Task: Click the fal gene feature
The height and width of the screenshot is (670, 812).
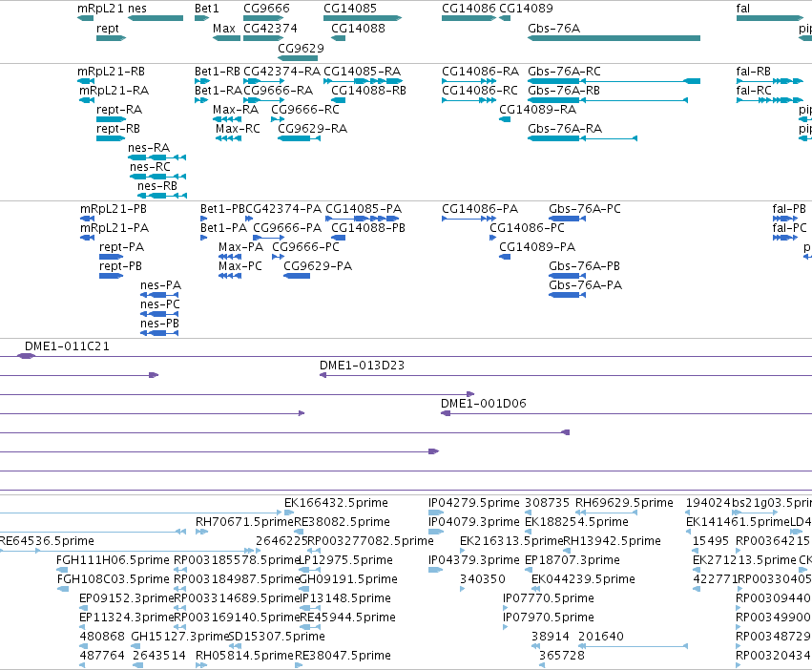Action: [x=770, y=18]
